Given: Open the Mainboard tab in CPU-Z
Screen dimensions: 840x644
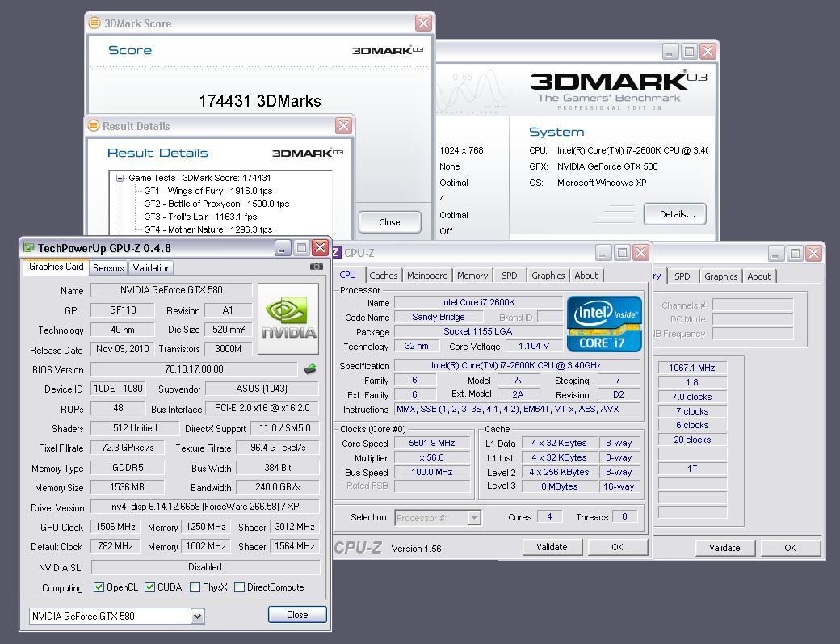Looking at the screenshot, I should 427,276.
